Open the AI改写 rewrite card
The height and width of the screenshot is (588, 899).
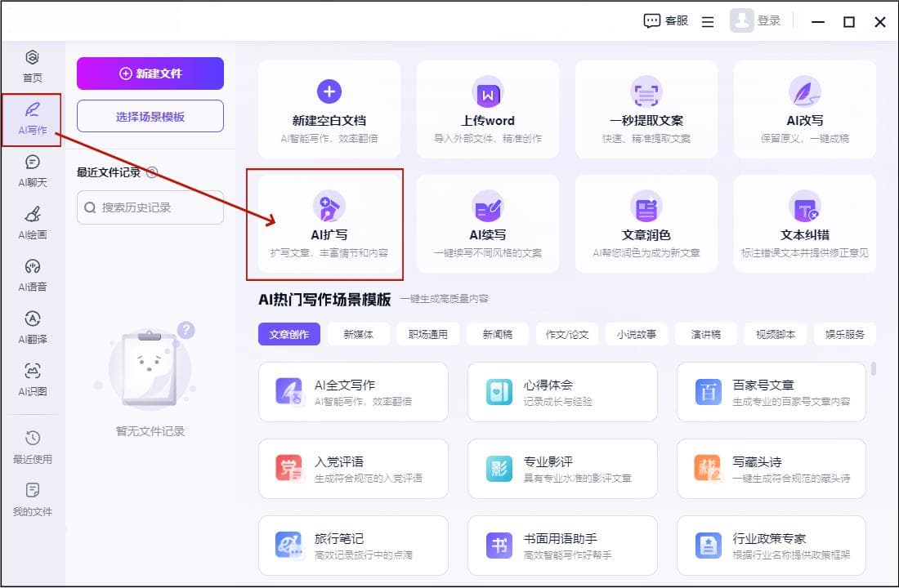click(x=804, y=109)
